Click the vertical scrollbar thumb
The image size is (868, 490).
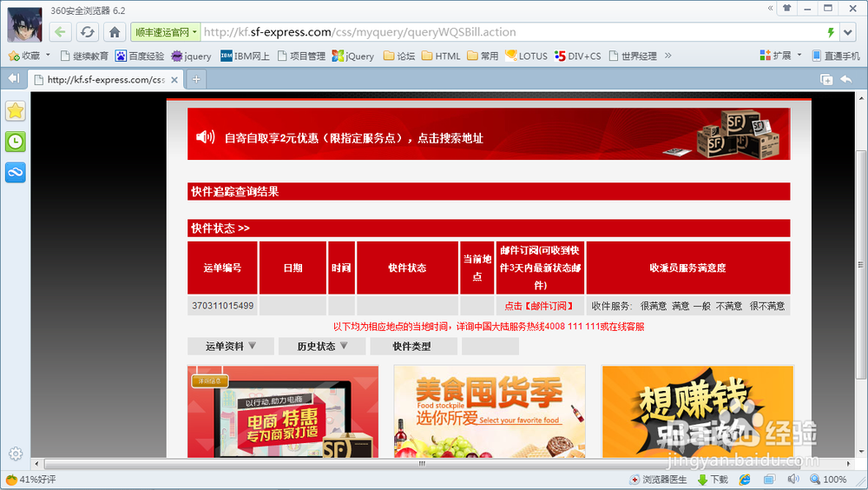(861, 265)
